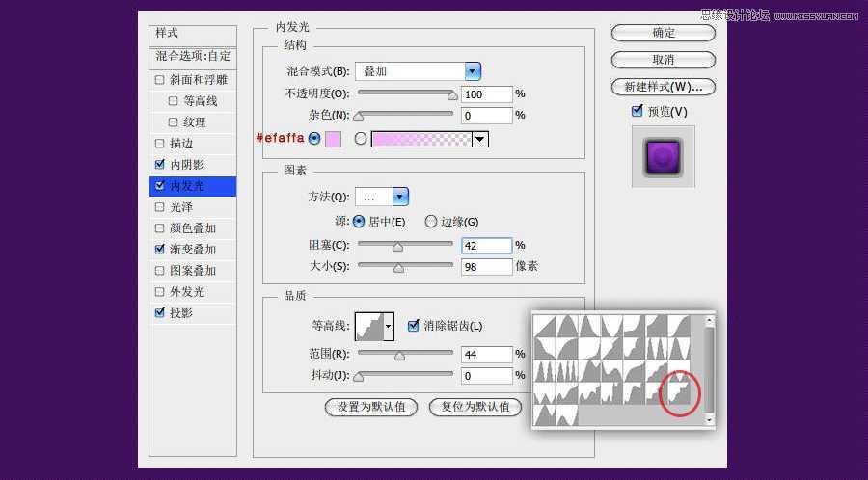
Task: Click the contour preview thumbnail beside 等高线
Action: [x=369, y=327]
